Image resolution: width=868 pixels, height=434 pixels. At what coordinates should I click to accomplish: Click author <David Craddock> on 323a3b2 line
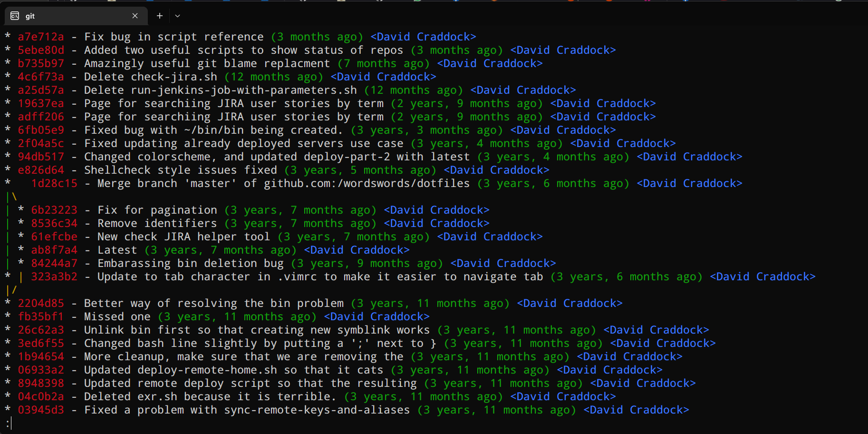point(763,276)
